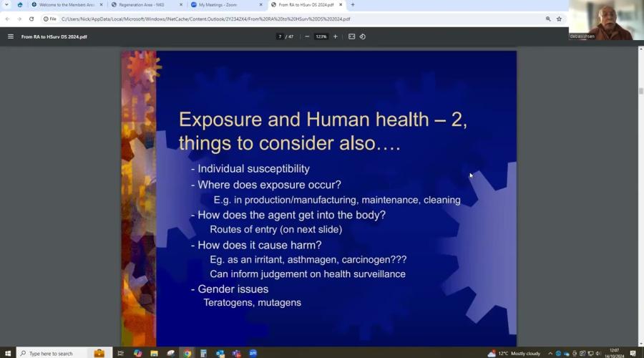Click the fit to page icon
Image resolution: width=644 pixels, height=358 pixels.
(351, 37)
